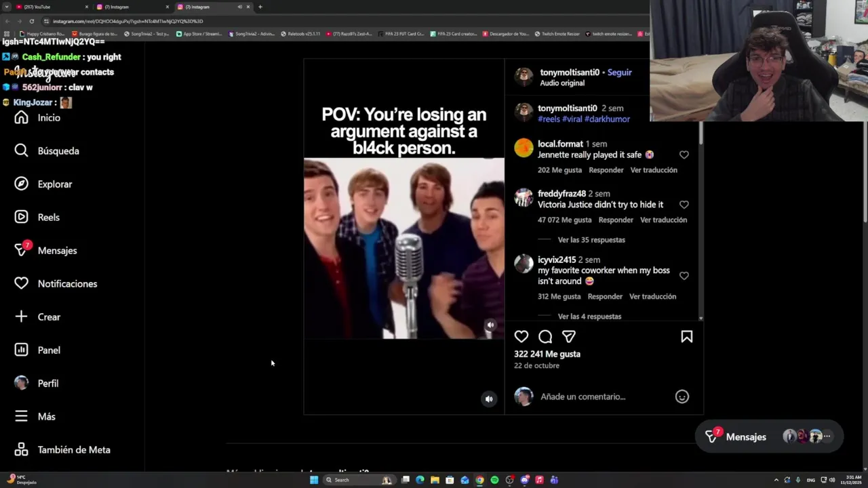Click Responder under icyvix2415 comment
868x488 pixels.
605,297
